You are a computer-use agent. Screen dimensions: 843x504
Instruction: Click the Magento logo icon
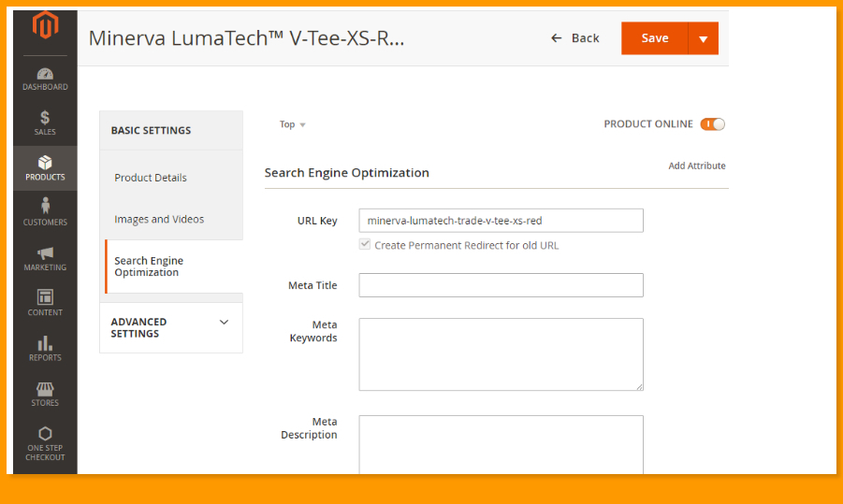44,26
